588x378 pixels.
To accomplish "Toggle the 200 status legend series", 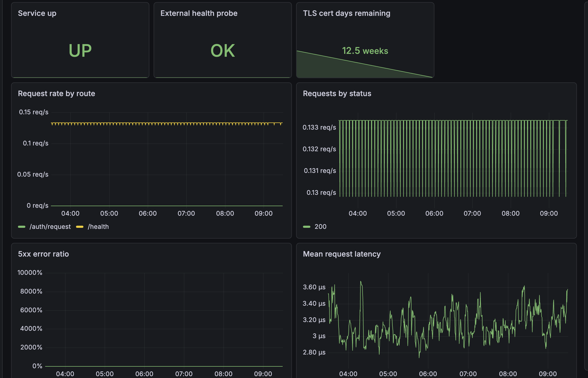I will pos(320,226).
